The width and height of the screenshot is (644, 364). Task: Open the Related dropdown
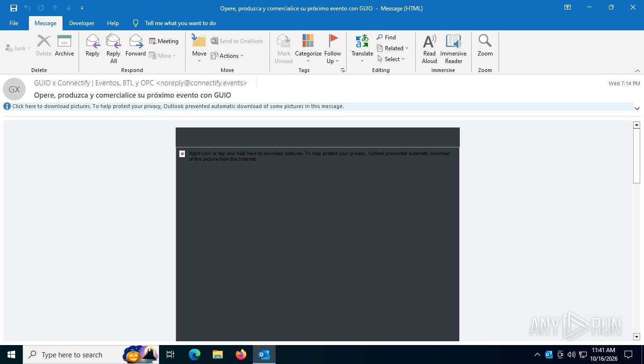coord(393,48)
